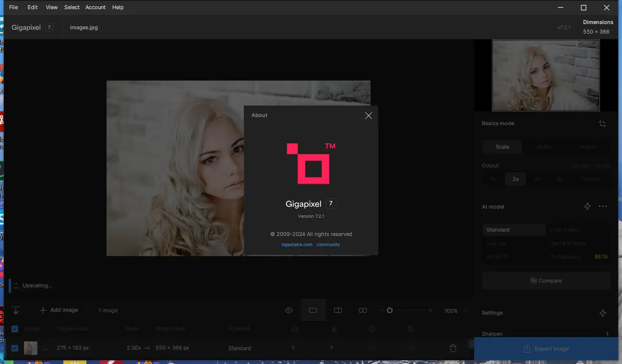Switch to split view layout
Screen dimensions: 622x364
(x=338, y=310)
